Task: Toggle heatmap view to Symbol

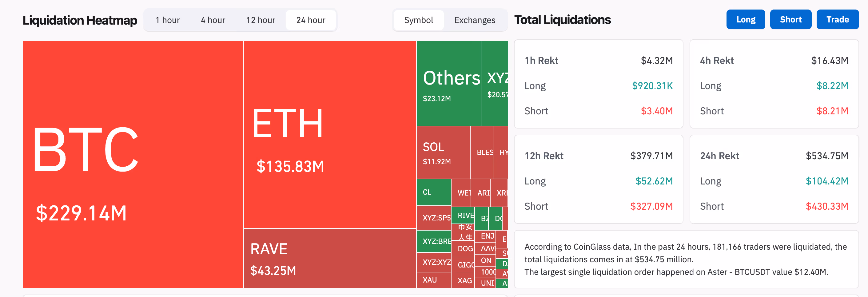Action: 419,20
